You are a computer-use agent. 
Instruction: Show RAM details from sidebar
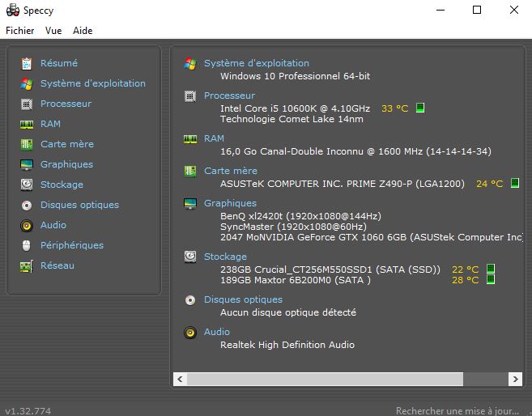coord(50,124)
